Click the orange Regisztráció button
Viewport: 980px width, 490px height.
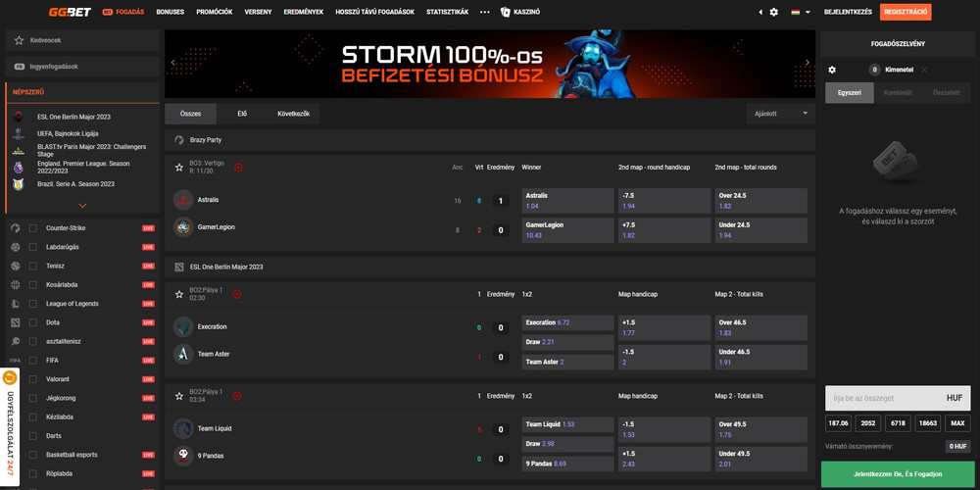click(906, 12)
